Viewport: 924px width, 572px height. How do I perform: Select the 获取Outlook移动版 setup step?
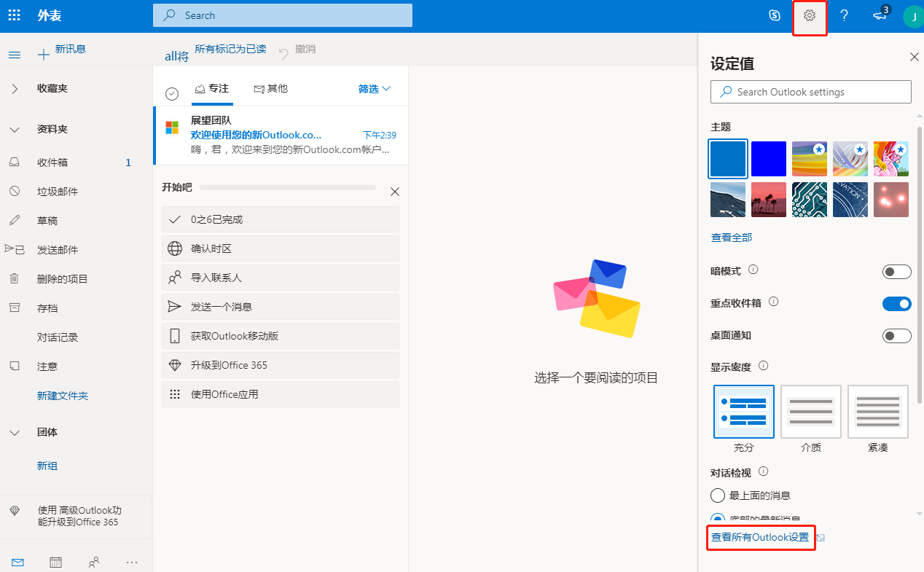click(x=281, y=336)
